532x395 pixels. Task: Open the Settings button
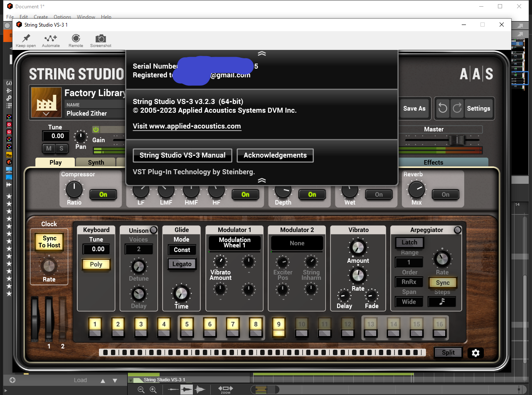pos(478,109)
